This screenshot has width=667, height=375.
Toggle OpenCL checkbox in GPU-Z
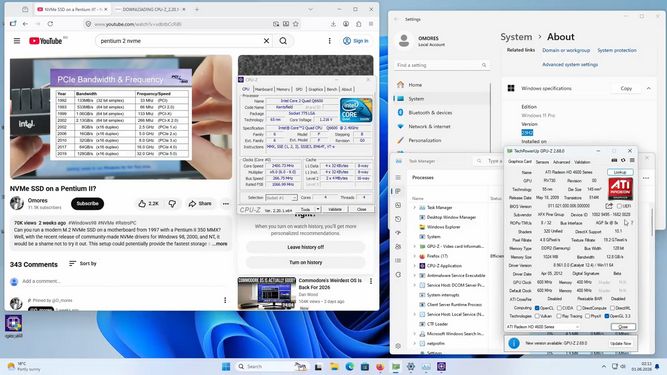pos(537,308)
